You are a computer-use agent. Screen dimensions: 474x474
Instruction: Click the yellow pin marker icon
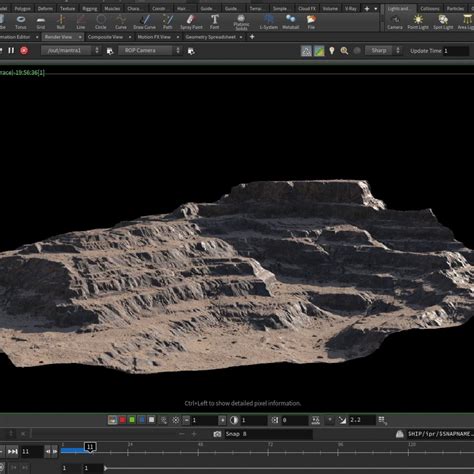332,51
